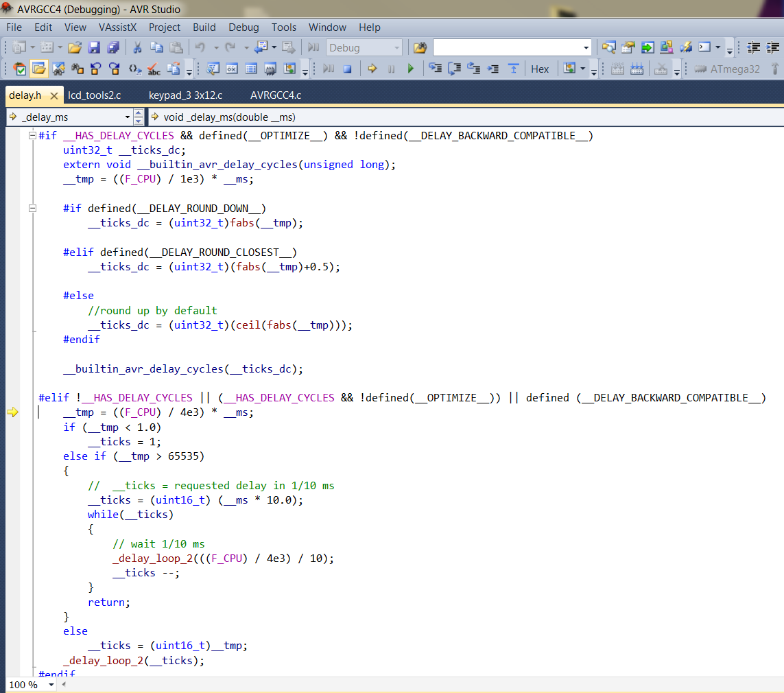Click the Step Over icon

pyautogui.click(x=455, y=69)
